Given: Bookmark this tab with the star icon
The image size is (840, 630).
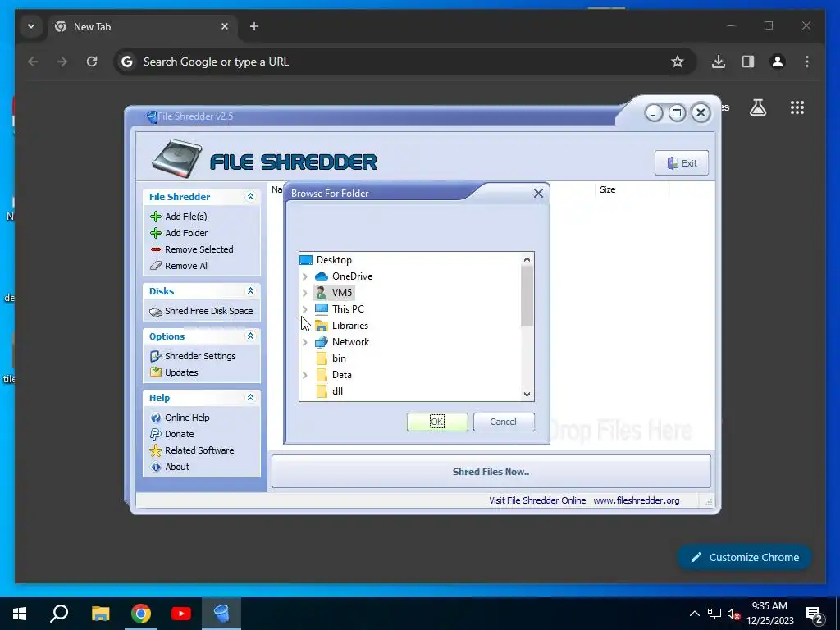Looking at the screenshot, I should click(677, 62).
